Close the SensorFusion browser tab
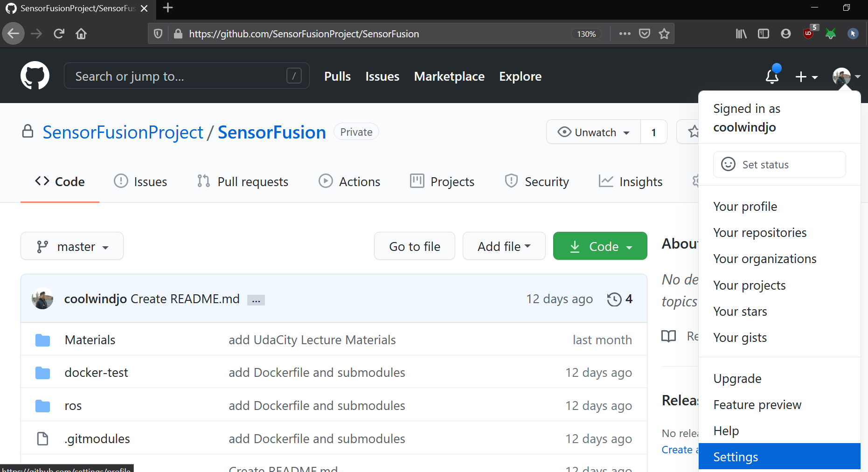 pyautogui.click(x=144, y=8)
